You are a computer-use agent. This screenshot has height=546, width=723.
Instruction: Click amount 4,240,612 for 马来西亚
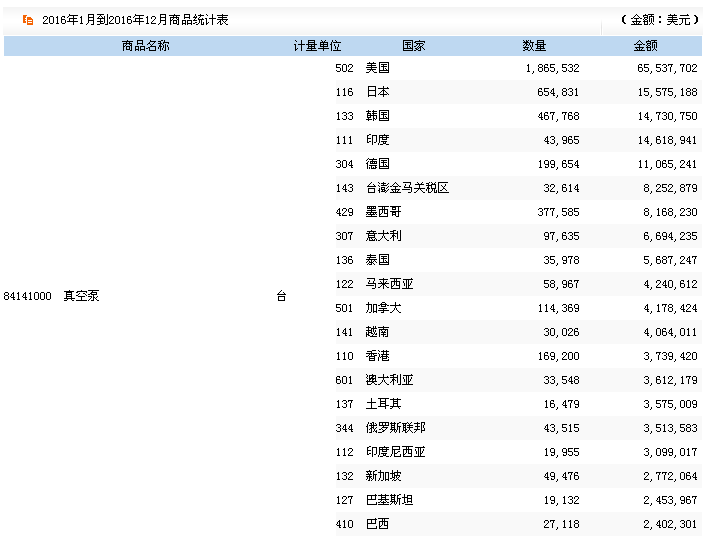tap(670, 284)
